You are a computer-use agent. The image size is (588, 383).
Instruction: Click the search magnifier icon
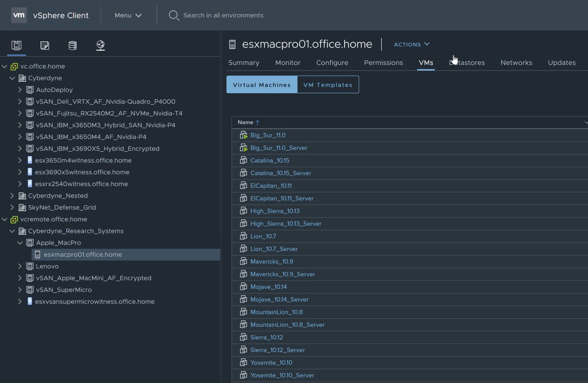coord(173,15)
